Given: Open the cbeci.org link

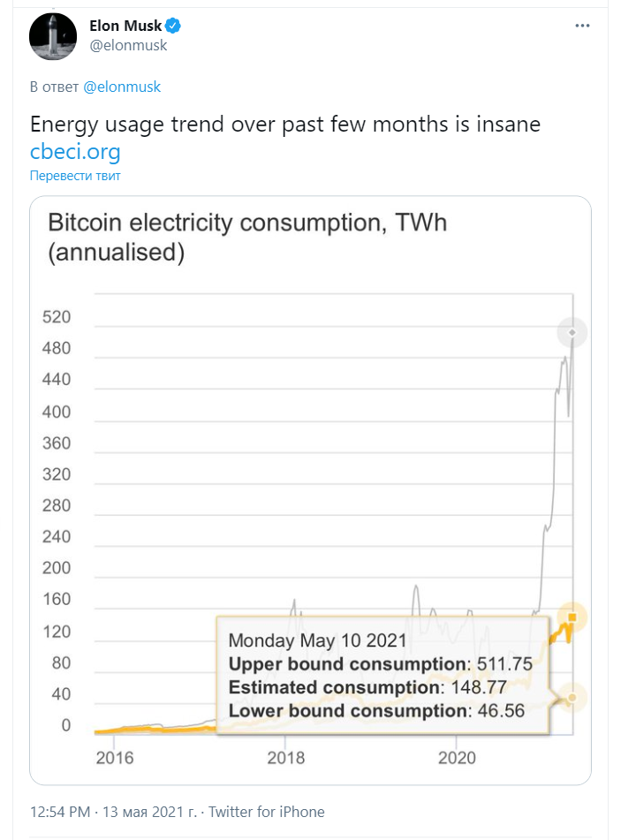Looking at the screenshot, I should tap(75, 151).
